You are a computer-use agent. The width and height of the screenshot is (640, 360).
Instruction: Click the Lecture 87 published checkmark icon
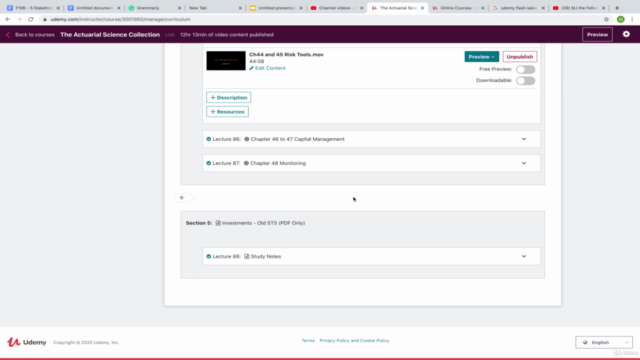[209, 163]
